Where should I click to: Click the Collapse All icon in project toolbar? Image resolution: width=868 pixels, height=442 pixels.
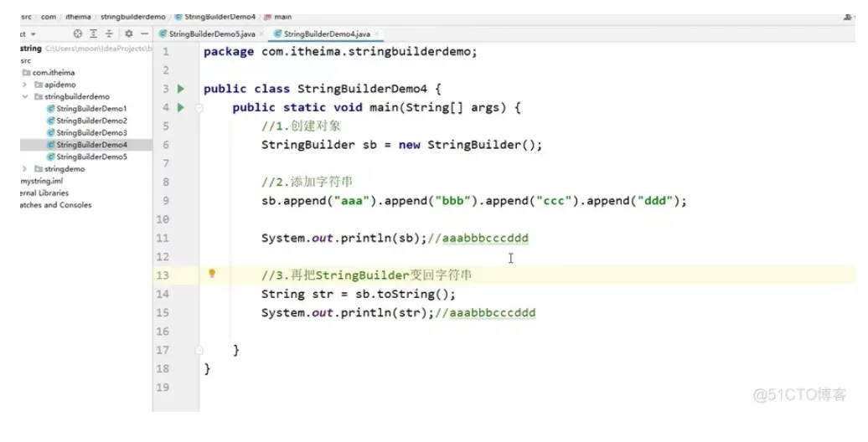(x=109, y=33)
